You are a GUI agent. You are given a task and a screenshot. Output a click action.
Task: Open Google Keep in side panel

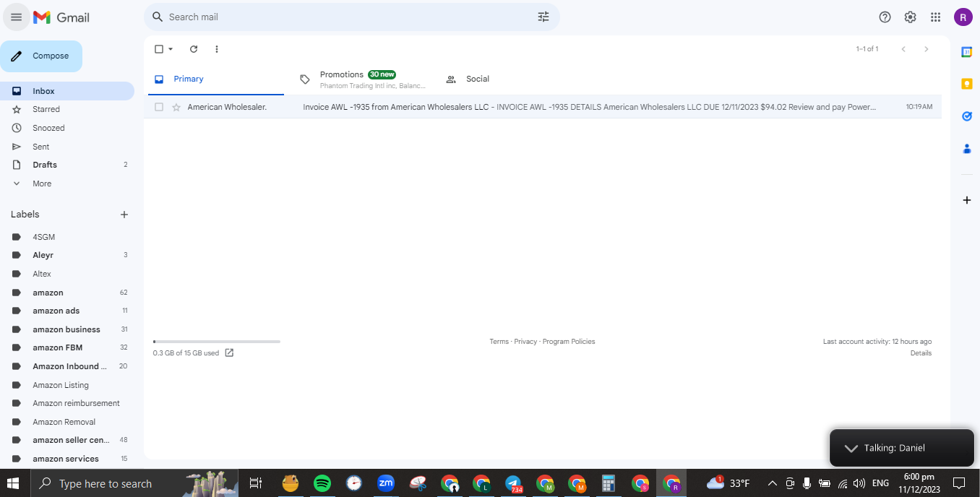966,84
